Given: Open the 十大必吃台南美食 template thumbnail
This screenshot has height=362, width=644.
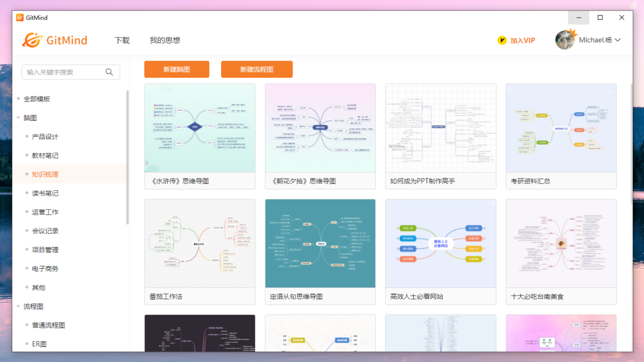Looking at the screenshot, I should 561,243.
